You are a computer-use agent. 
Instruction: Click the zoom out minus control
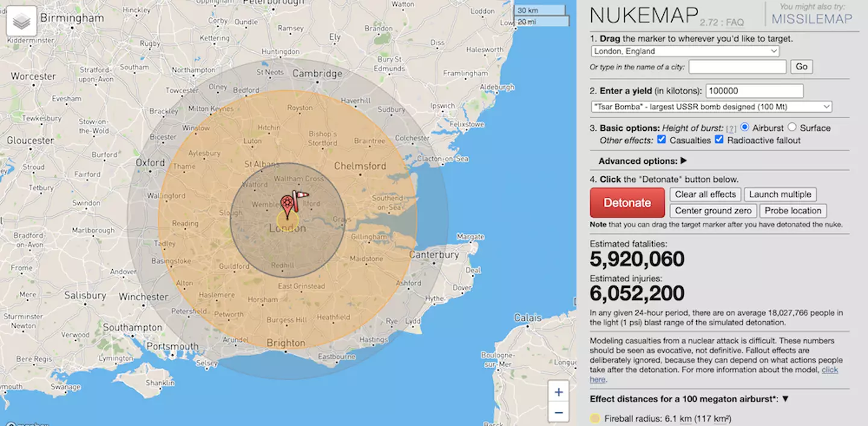(x=559, y=412)
